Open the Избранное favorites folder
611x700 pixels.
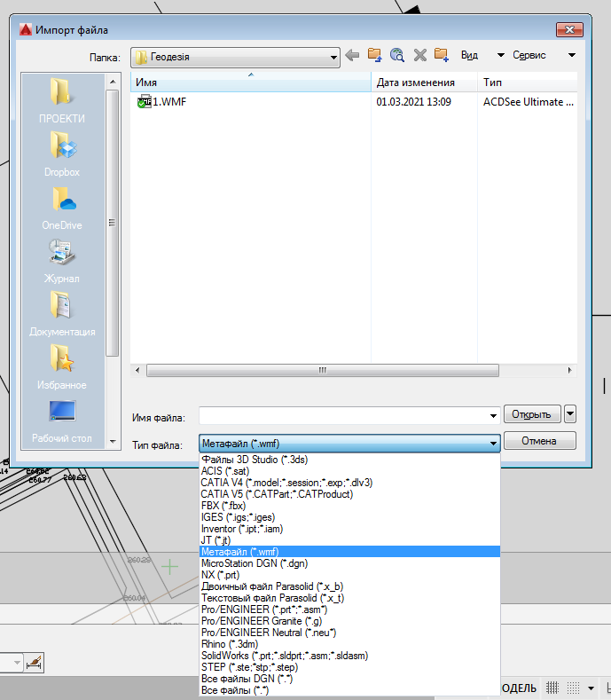(x=62, y=366)
